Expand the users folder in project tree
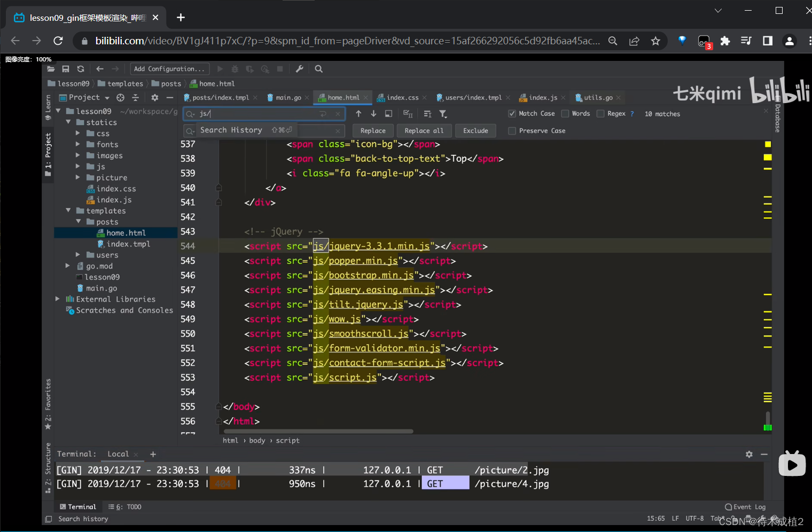The height and width of the screenshot is (532, 812). 78,255
